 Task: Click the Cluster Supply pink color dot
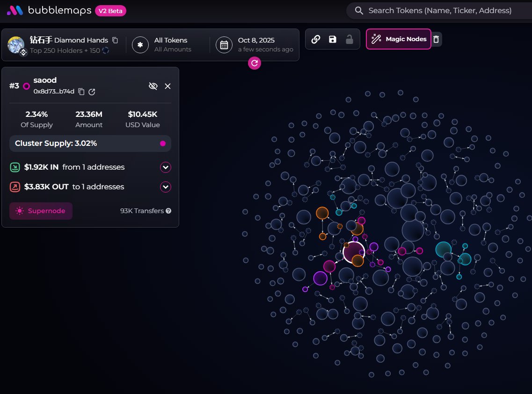coord(163,143)
